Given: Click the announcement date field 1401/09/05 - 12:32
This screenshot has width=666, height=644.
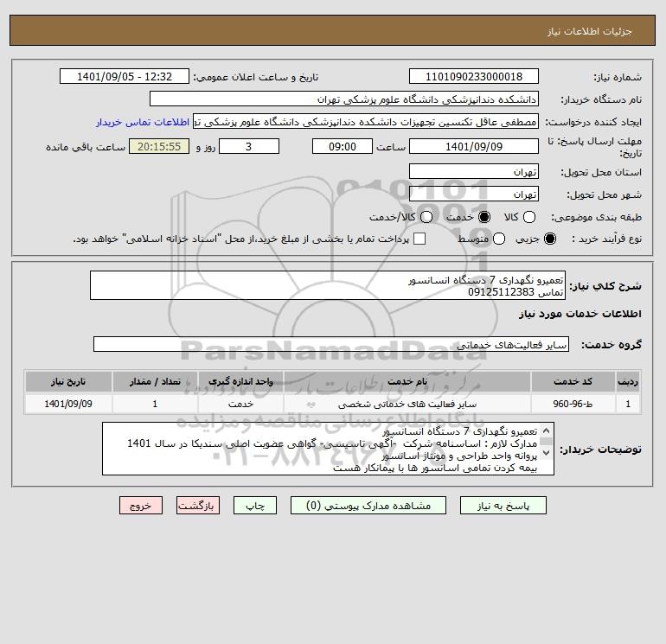Looking at the screenshot, I should click(x=124, y=76).
